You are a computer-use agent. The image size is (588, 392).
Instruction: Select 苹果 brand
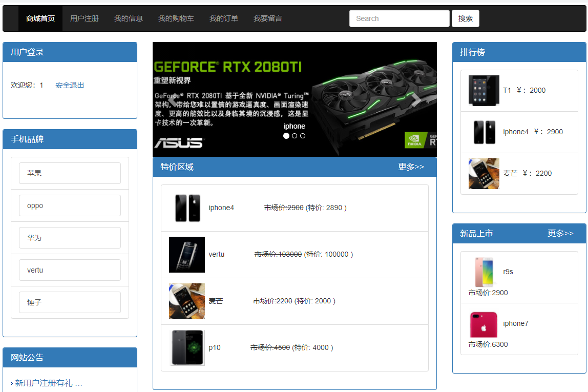click(x=70, y=173)
